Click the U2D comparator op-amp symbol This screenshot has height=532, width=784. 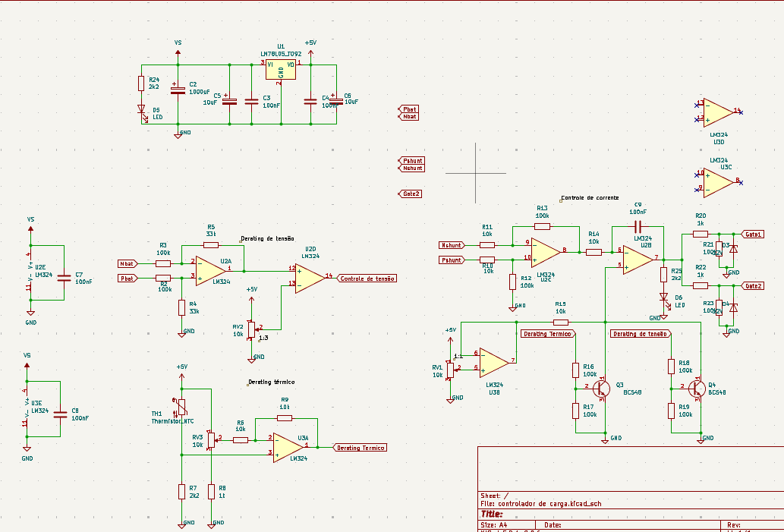310,279
